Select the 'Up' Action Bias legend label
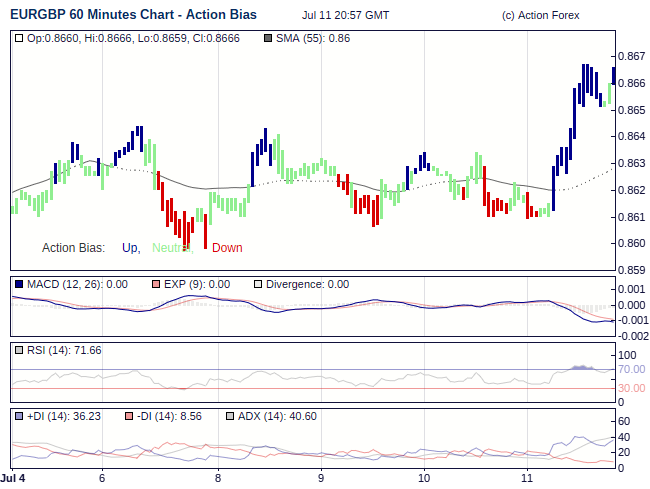 pos(130,248)
